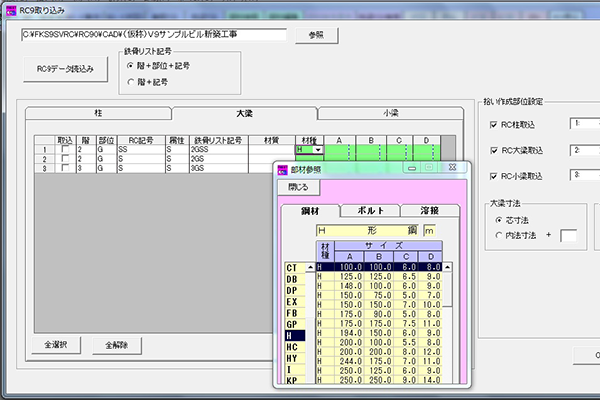This screenshot has height=400, width=600.
Task: Click the 材質 column header
Action: (x=272, y=140)
